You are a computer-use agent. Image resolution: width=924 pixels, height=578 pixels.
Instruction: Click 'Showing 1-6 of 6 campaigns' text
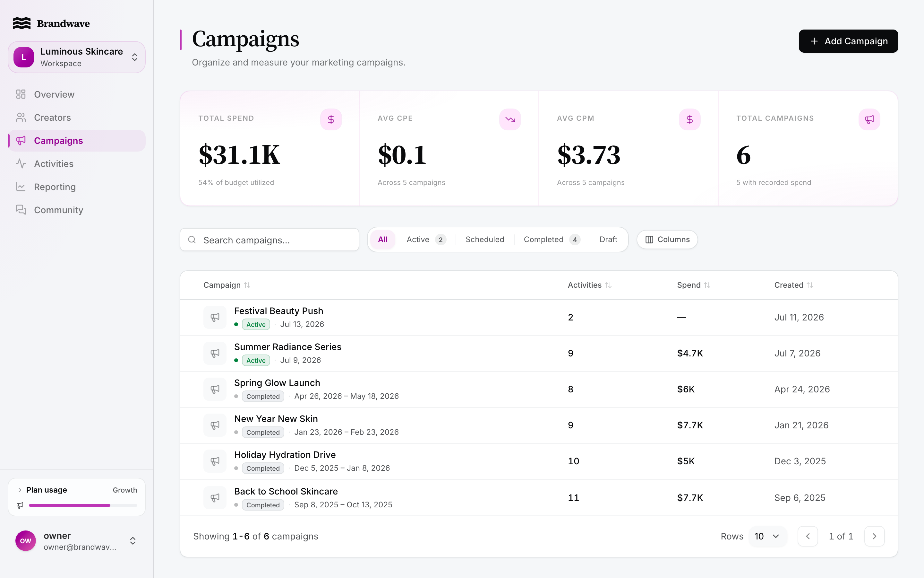[255, 536]
